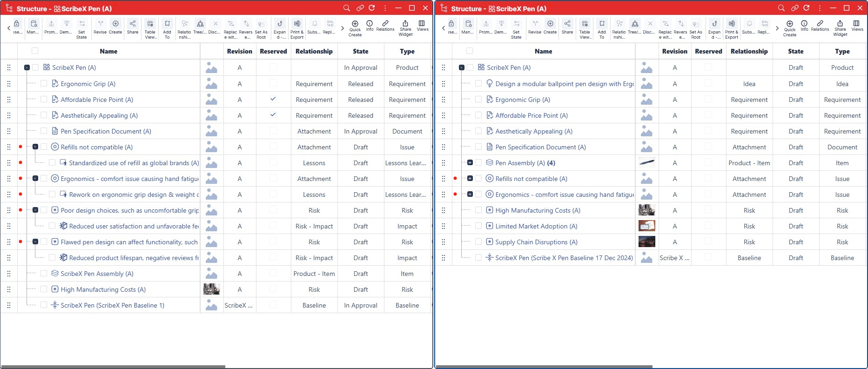Click Quick Create in right window
Screen dimensions: 868x369
790,28
